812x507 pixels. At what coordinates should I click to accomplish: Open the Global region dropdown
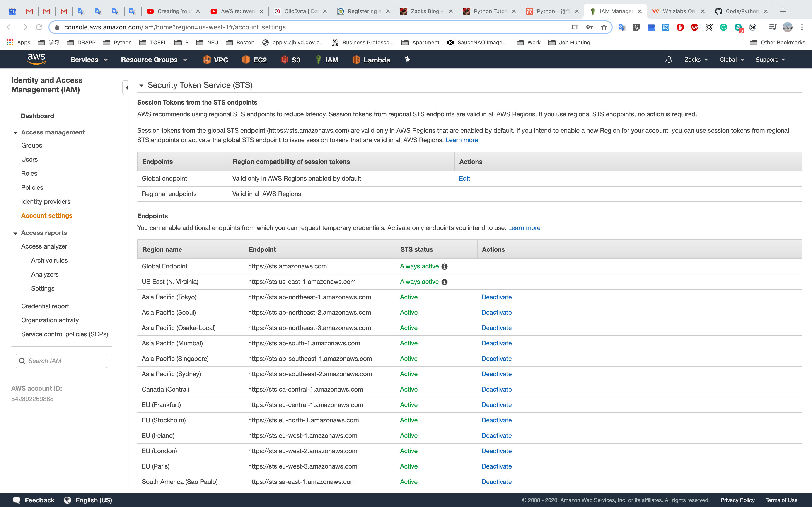pyautogui.click(x=732, y=60)
